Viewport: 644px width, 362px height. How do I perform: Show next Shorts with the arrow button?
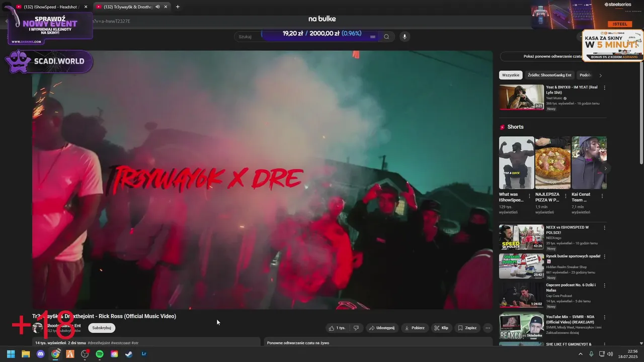(x=605, y=168)
